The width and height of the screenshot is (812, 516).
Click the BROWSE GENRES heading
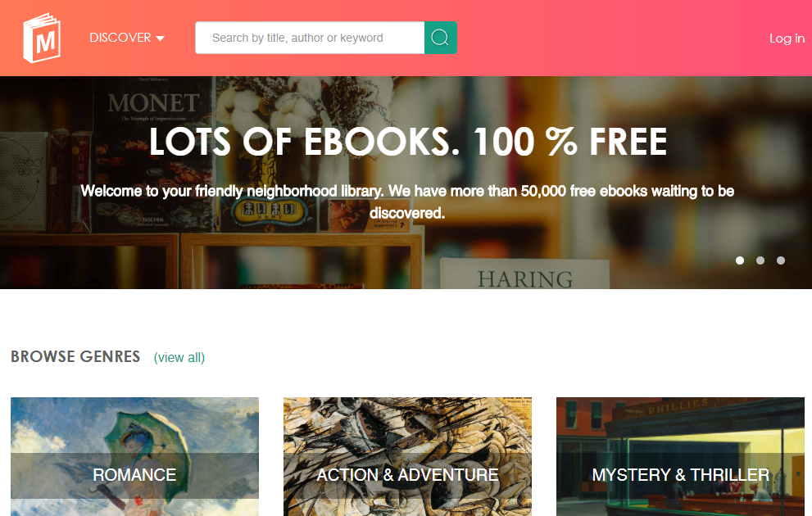pyautogui.click(x=75, y=356)
